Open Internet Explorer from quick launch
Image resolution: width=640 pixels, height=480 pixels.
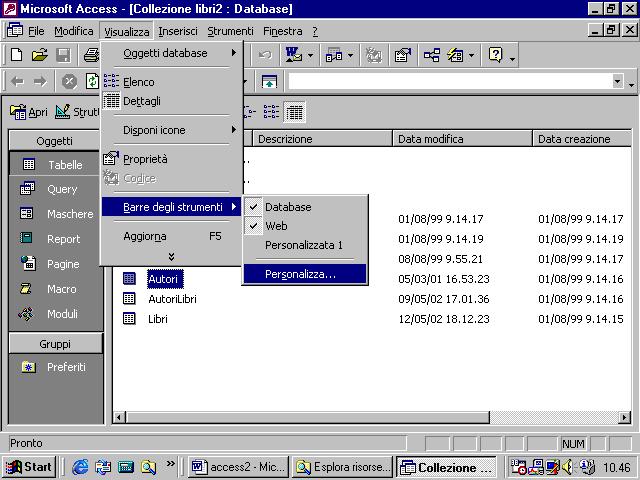[x=80, y=467]
